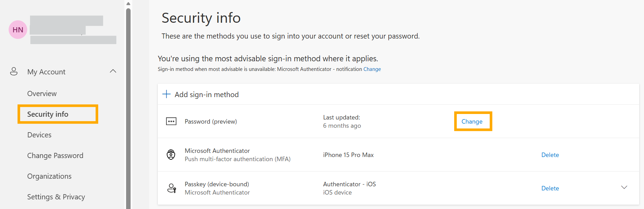Click Add sign-in method
The image size is (644, 209).
click(x=206, y=94)
